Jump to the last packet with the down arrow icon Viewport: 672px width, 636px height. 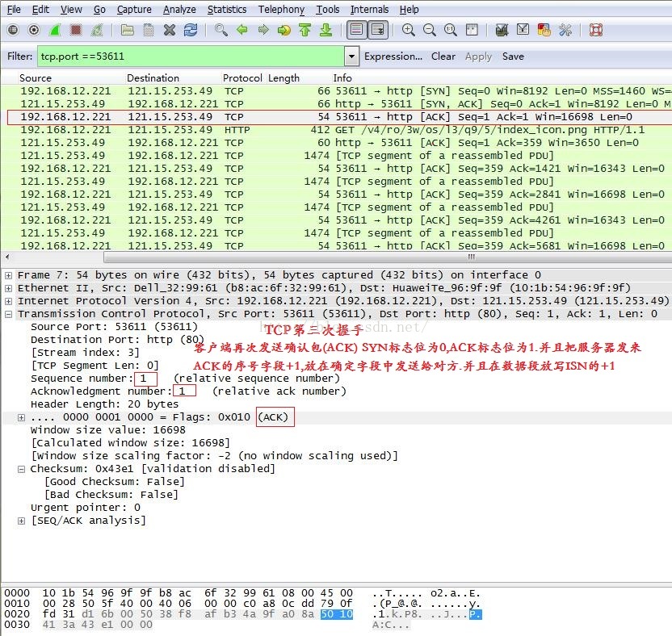pos(325,30)
